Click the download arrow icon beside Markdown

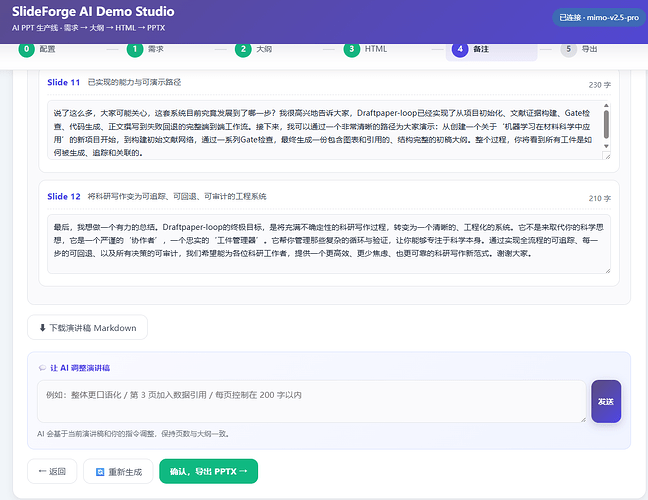(x=42, y=328)
